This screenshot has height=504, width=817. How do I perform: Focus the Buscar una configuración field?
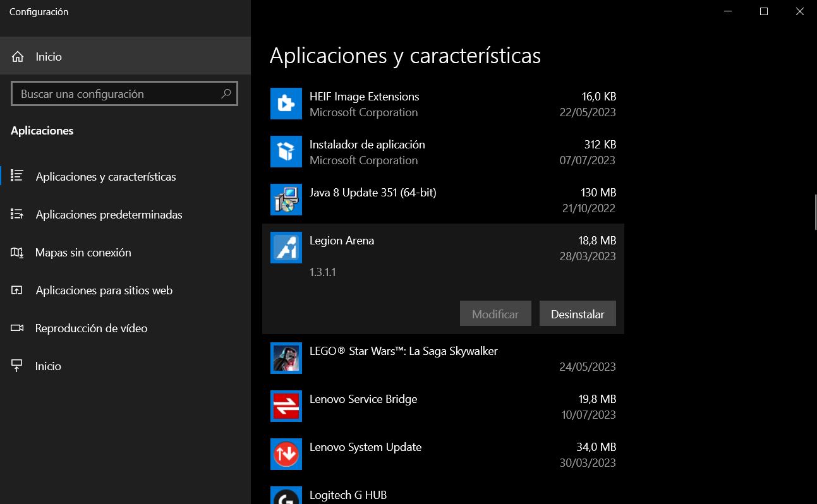click(124, 93)
